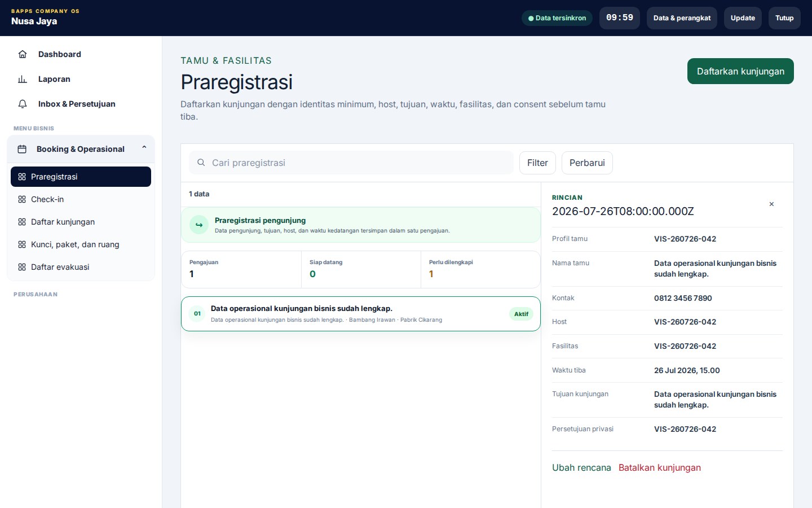The height and width of the screenshot is (508, 812).
Task: Close the Rincian detail panel
Action: pyautogui.click(x=771, y=204)
